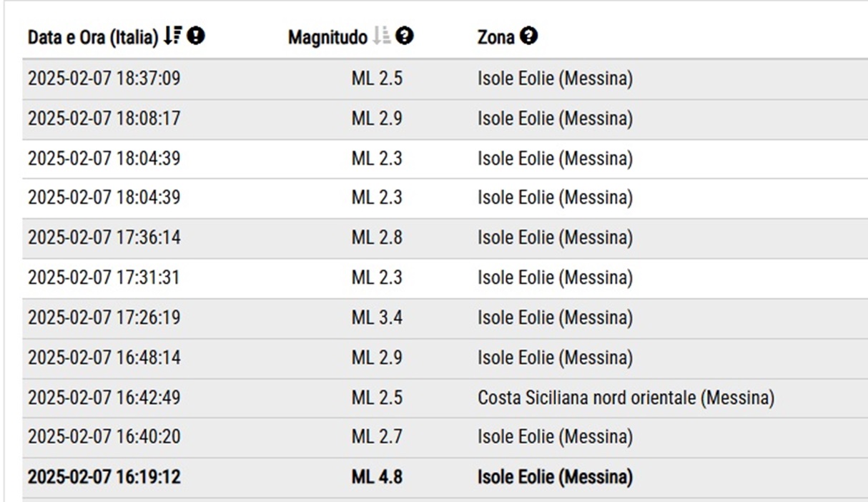Click Costa Siciliana nord orientale (Messina) zone

626,398
